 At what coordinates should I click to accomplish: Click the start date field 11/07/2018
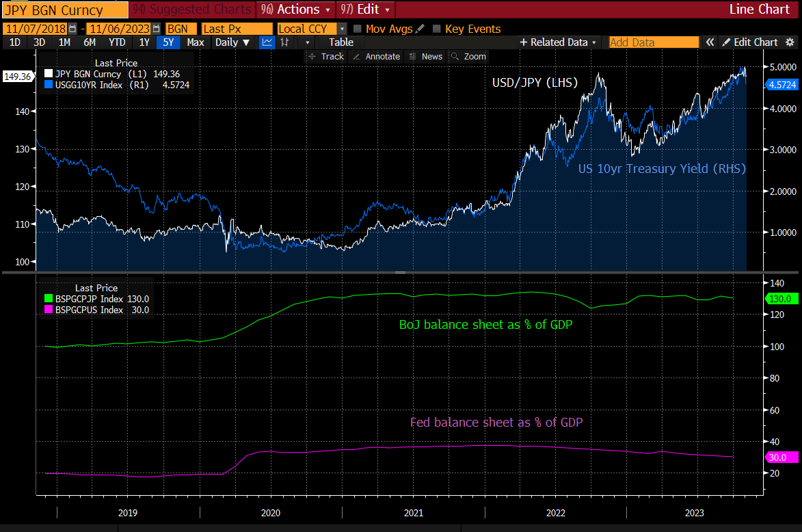(x=36, y=29)
